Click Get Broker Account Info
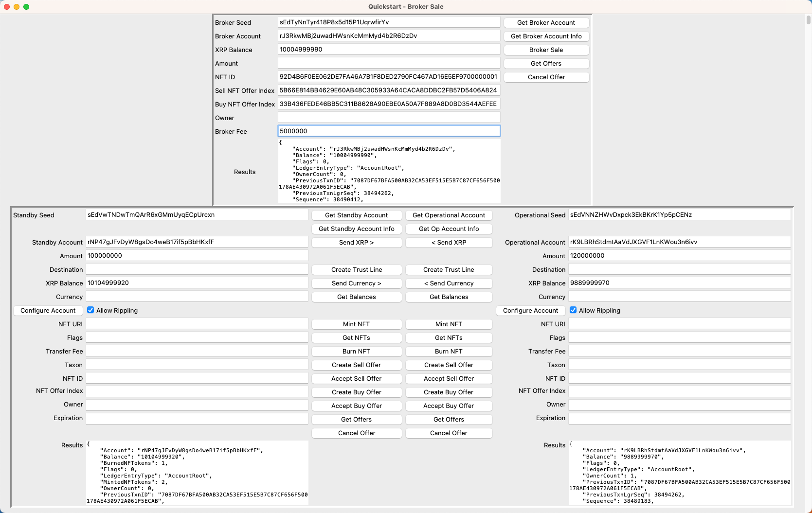The image size is (812, 513). (546, 36)
